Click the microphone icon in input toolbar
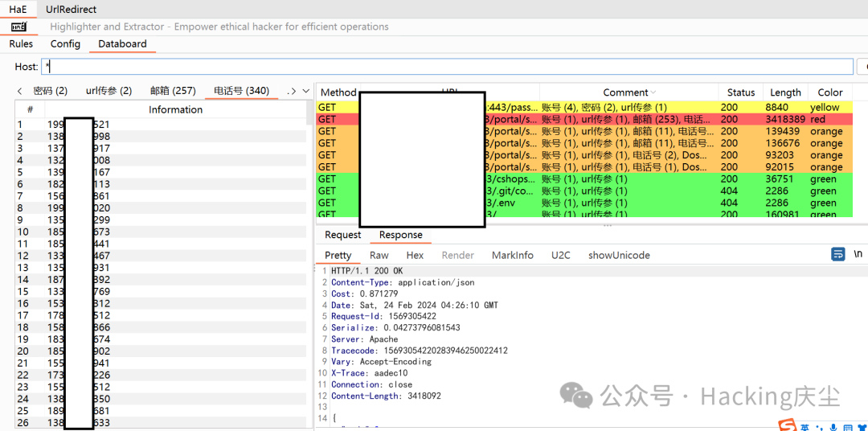 tap(833, 426)
